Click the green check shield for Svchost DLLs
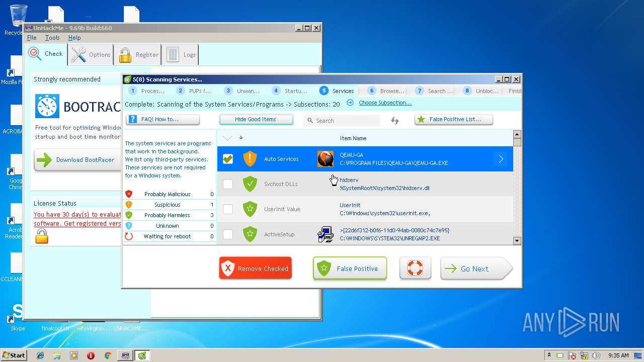 [x=250, y=184]
